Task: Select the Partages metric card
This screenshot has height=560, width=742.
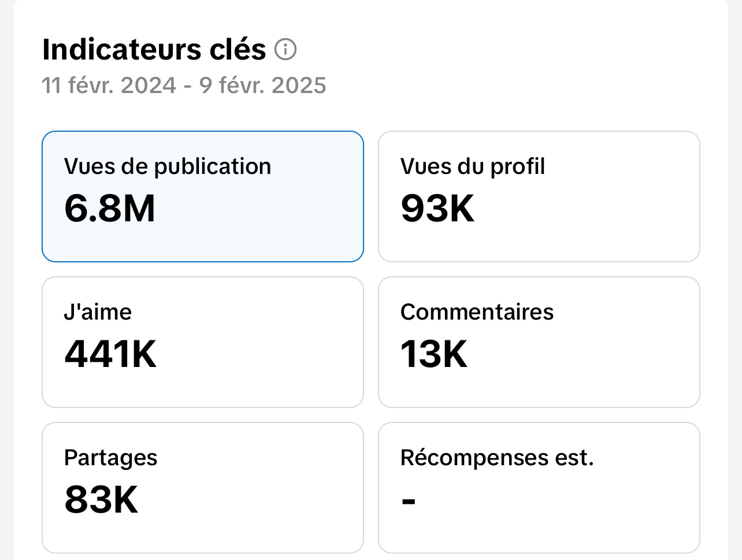Action: (x=203, y=488)
